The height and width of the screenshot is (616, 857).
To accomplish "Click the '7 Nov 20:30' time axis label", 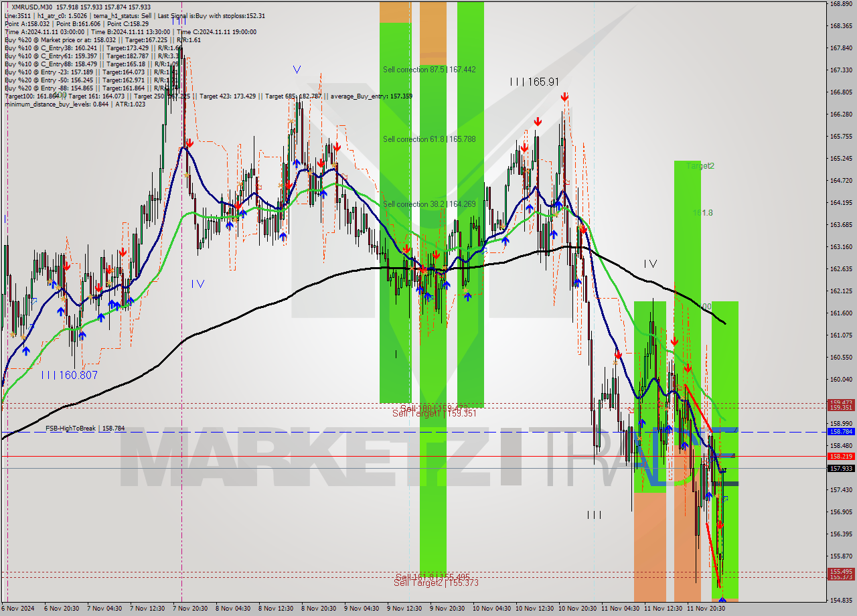I will [x=190, y=609].
